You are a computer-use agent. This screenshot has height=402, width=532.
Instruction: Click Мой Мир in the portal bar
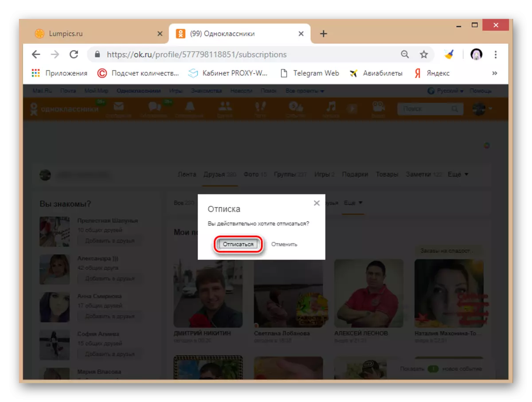coord(96,90)
